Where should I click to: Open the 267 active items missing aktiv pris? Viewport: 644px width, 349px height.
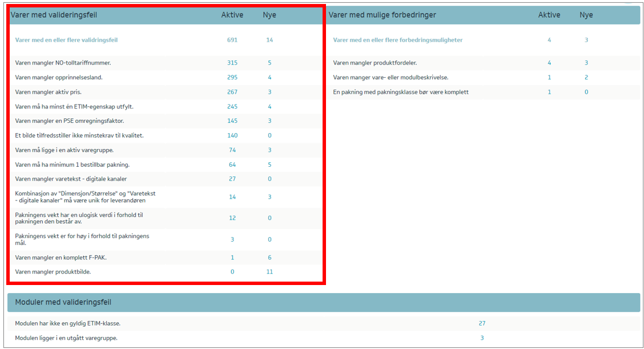point(232,92)
